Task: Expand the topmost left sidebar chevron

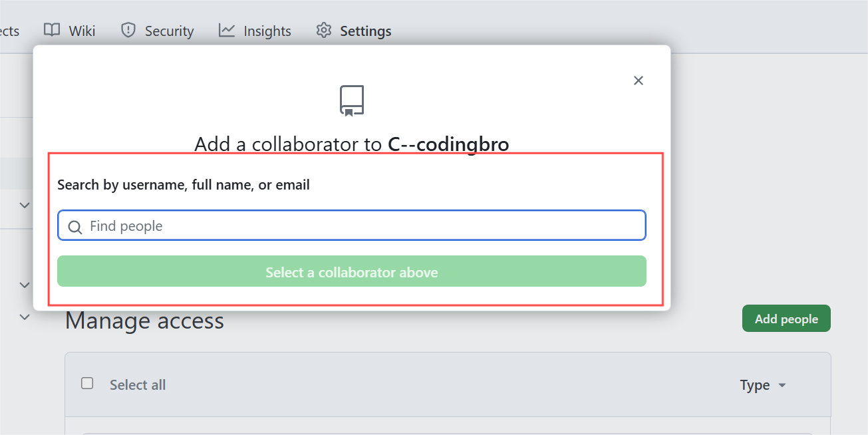Action: pyautogui.click(x=25, y=205)
